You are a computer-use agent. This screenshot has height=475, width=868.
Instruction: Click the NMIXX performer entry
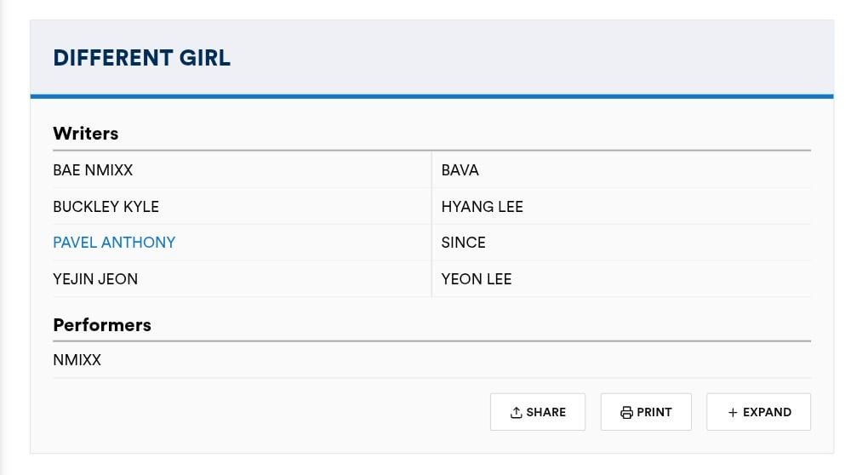(x=77, y=360)
